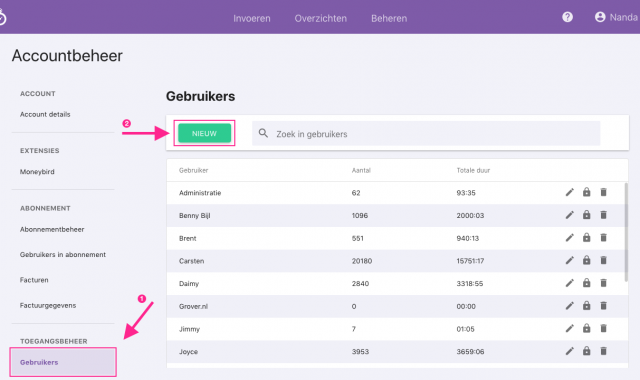640x380 pixels.
Task: Edit the Jimmy user
Action: (x=569, y=329)
